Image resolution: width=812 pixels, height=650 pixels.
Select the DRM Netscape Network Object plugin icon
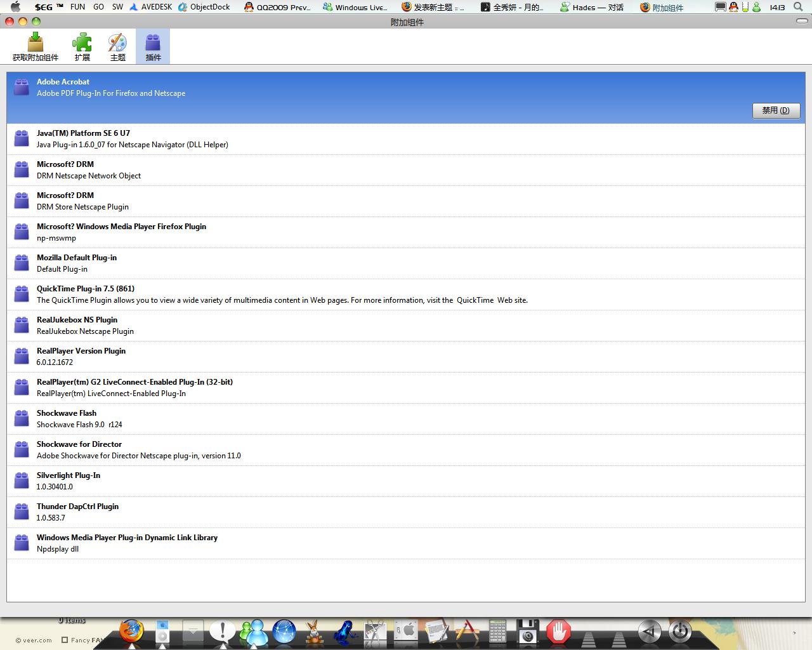point(22,169)
